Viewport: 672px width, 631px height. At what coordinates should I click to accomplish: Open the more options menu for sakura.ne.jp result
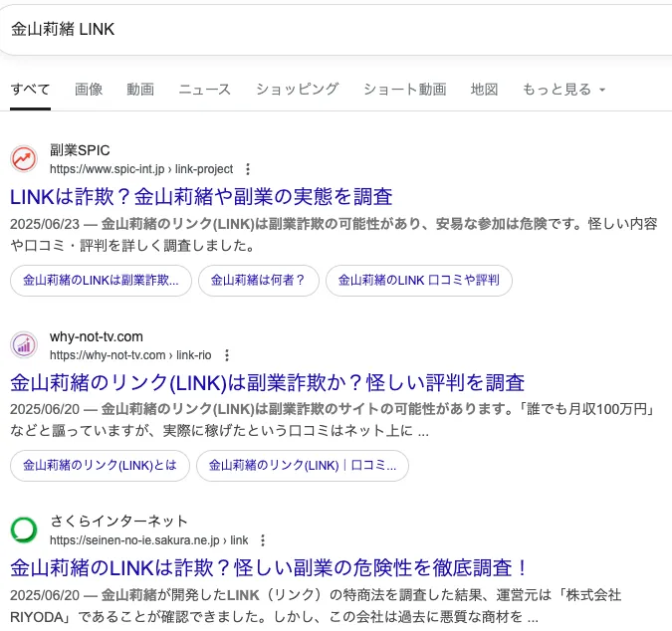pyautogui.click(x=263, y=540)
